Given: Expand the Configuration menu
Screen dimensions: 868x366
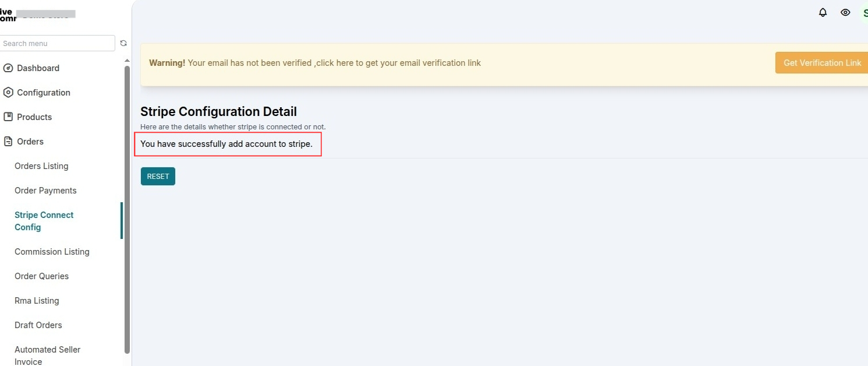Looking at the screenshot, I should pos(44,93).
